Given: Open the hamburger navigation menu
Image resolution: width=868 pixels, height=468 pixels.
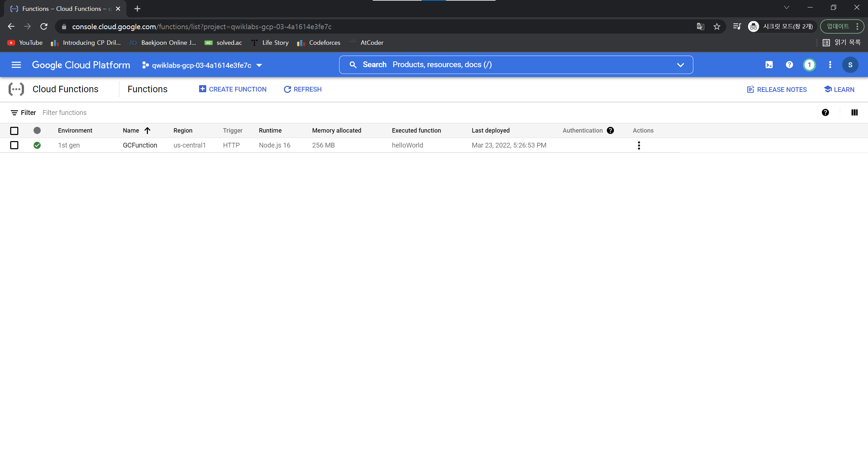Looking at the screenshot, I should pos(16,65).
